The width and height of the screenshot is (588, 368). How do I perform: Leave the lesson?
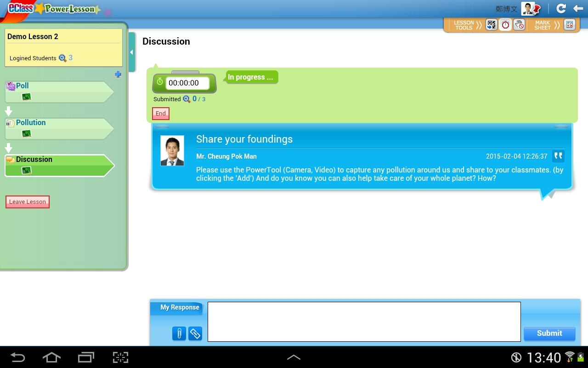pyautogui.click(x=28, y=202)
